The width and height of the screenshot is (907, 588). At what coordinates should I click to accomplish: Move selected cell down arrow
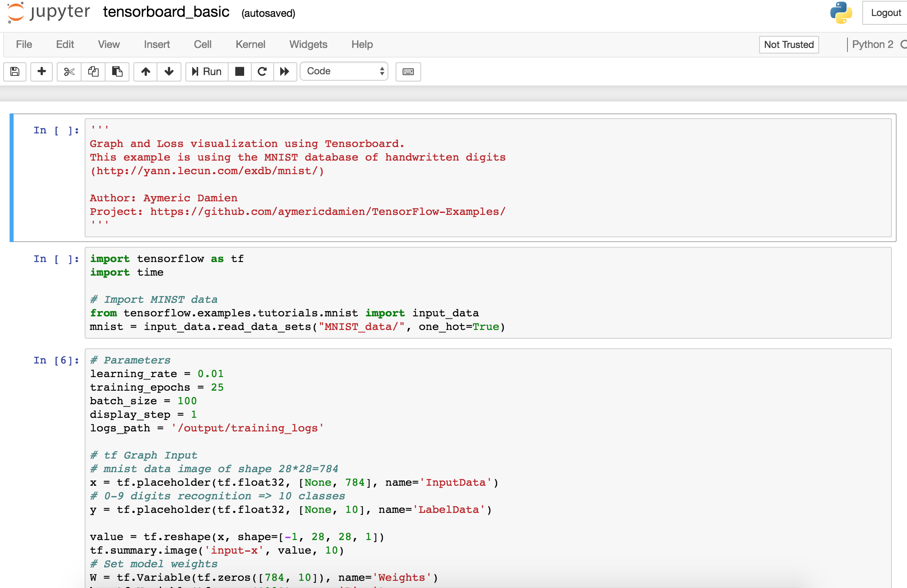(169, 72)
